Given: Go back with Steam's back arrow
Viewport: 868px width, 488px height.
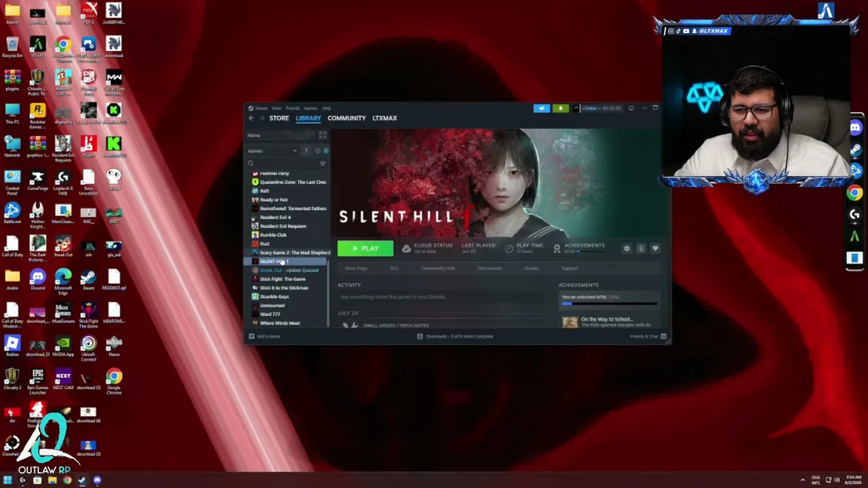Looking at the screenshot, I should click(251, 118).
